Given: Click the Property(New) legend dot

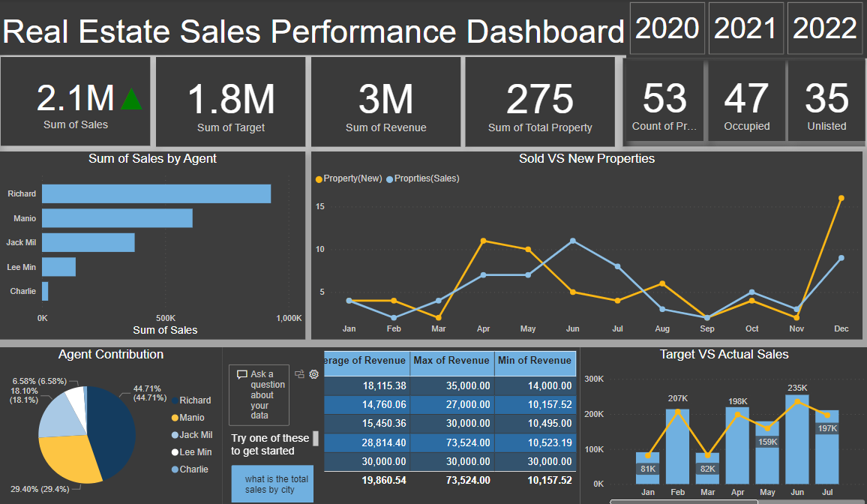Looking at the screenshot, I should [319, 179].
